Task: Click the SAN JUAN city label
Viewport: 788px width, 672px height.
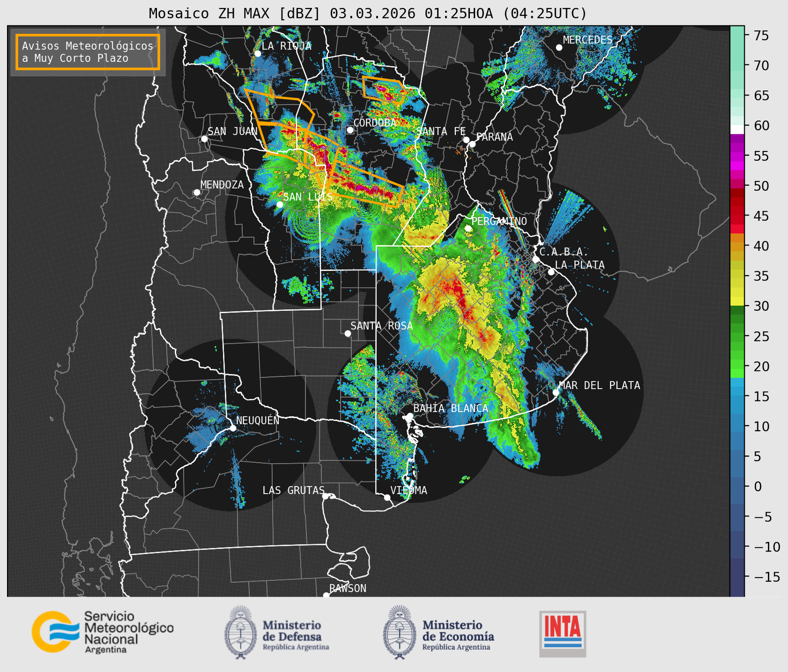Action: [232, 131]
